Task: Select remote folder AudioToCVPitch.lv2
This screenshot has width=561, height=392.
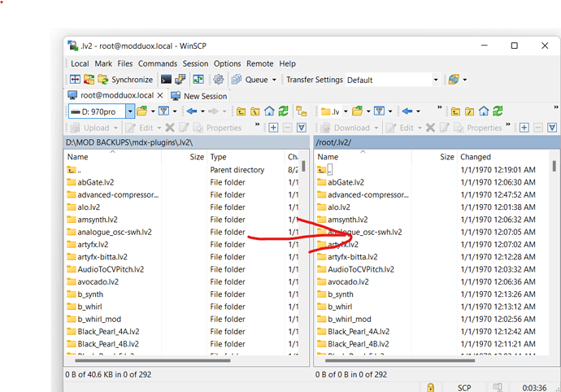Action: [355, 269]
